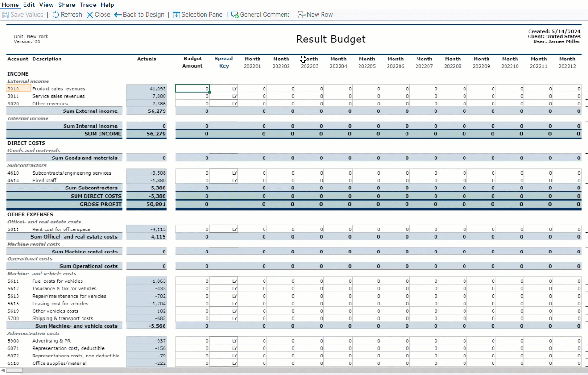Select Month 202212 cell for Service sales revenues

click(567, 96)
